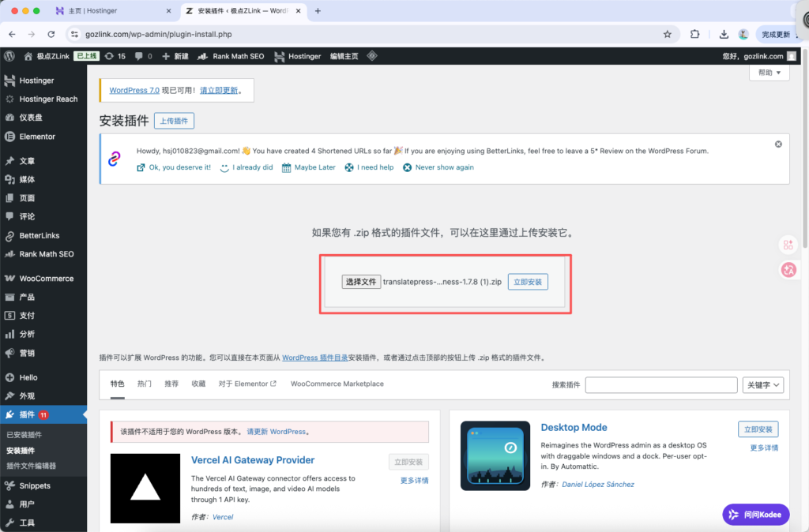Click 选择文件 to choose a zip
The width and height of the screenshot is (809, 532).
(361, 282)
